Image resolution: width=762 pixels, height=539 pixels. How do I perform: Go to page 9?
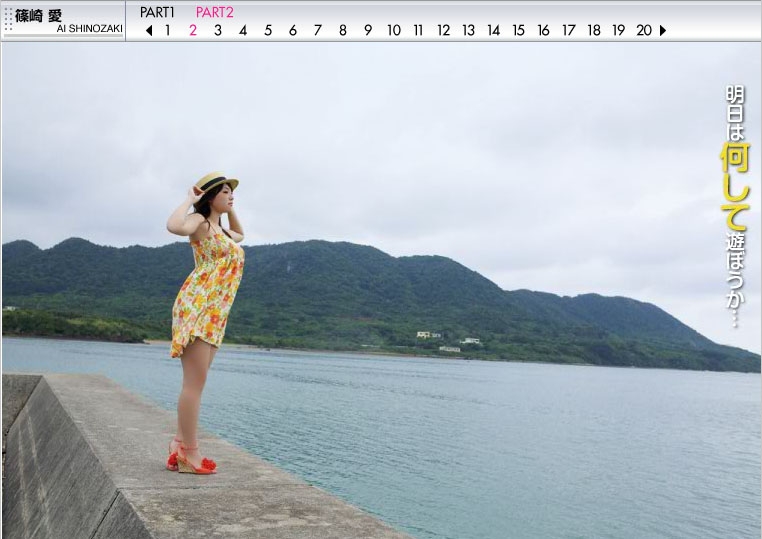(368, 31)
